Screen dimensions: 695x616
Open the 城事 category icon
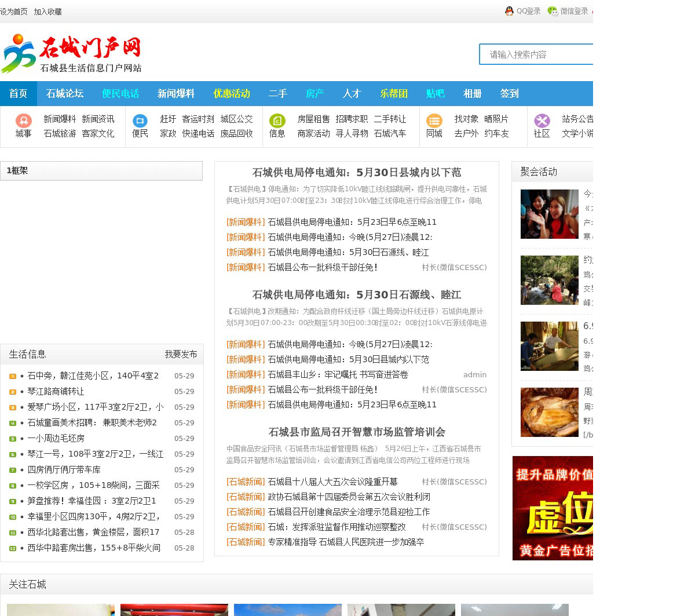click(x=23, y=121)
